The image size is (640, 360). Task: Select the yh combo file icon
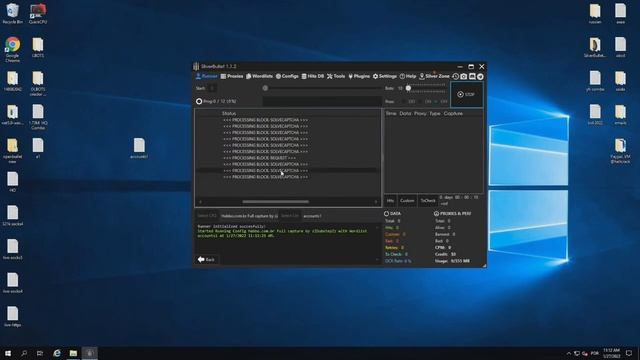click(x=595, y=81)
